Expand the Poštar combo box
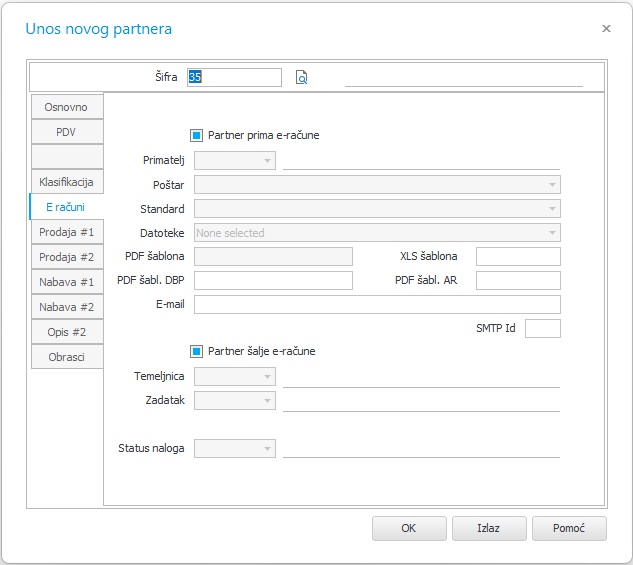 click(x=377, y=184)
